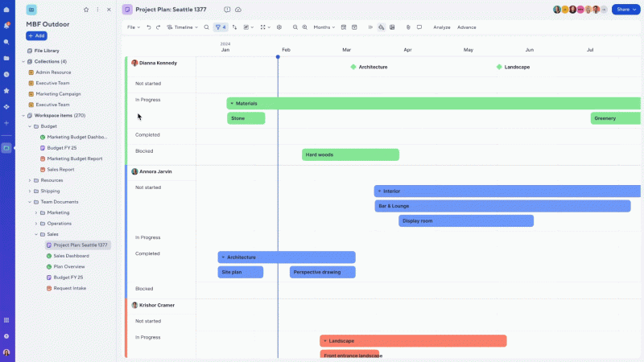
Task: Open the app launcher grid icon
Action: pos(6,320)
